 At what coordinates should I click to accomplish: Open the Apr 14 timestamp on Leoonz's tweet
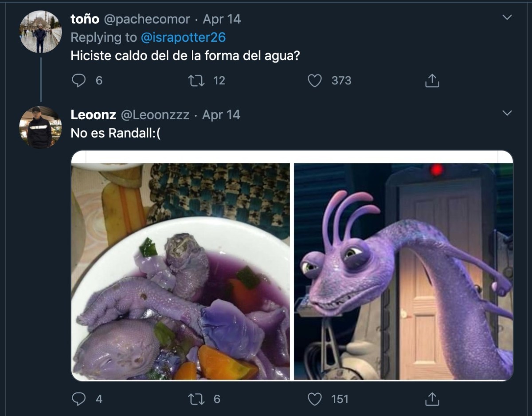pyautogui.click(x=221, y=115)
